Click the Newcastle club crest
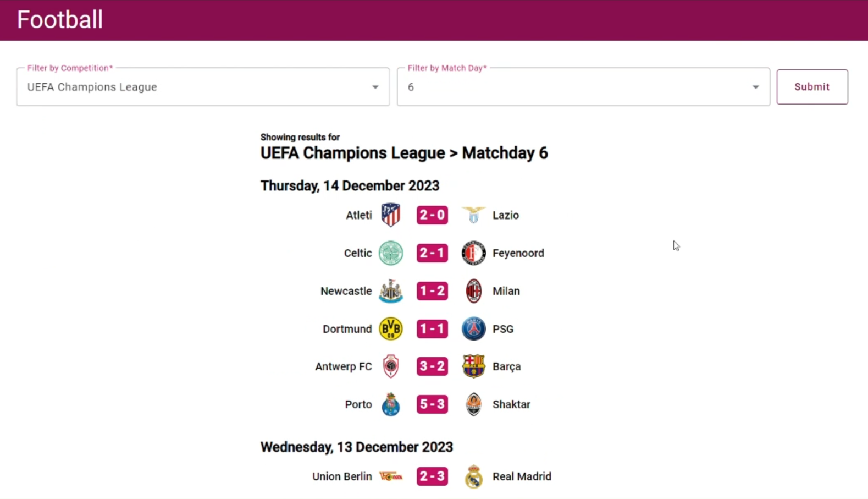 point(391,291)
